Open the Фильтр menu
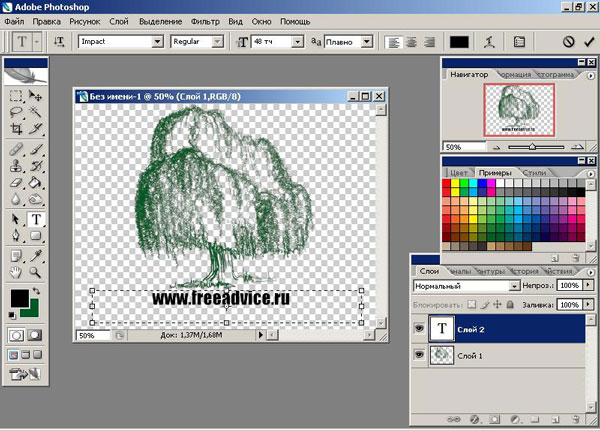600x431 pixels. pyautogui.click(x=205, y=21)
